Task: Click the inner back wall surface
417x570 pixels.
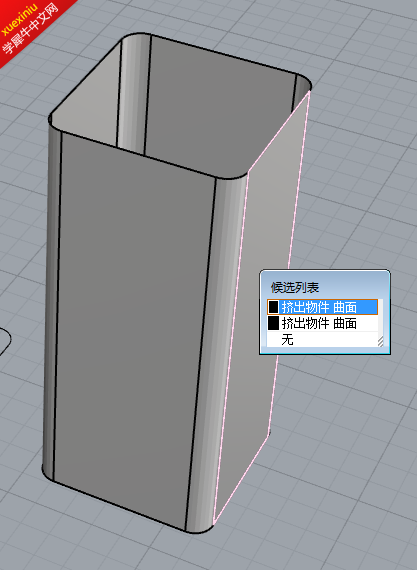Action: [218, 109]
